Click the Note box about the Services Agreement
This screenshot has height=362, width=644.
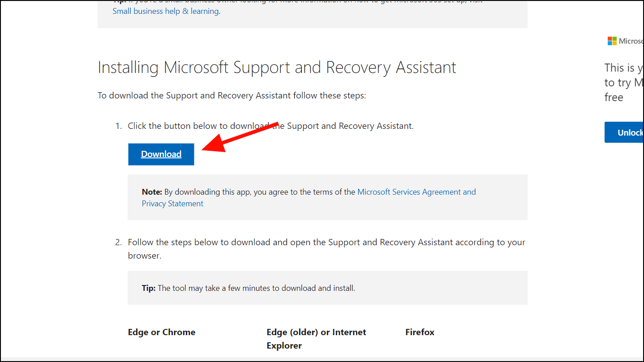(327, 197)
